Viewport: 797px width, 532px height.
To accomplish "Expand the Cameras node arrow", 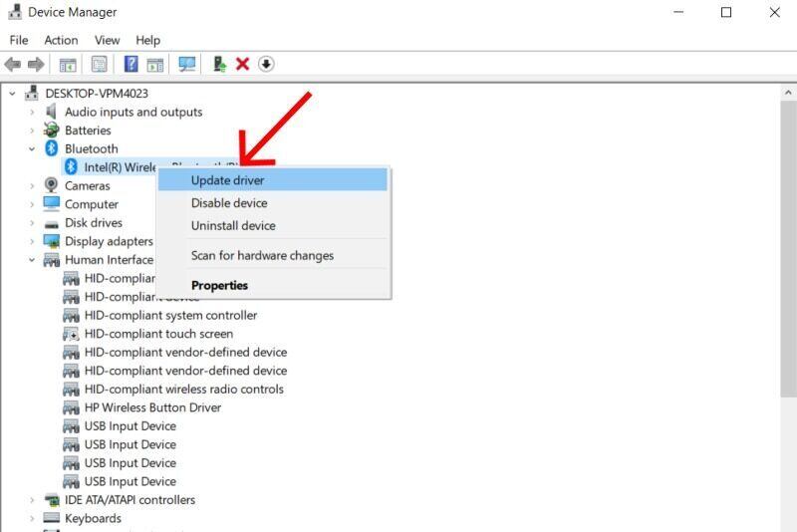I will (x=32, y=186).
